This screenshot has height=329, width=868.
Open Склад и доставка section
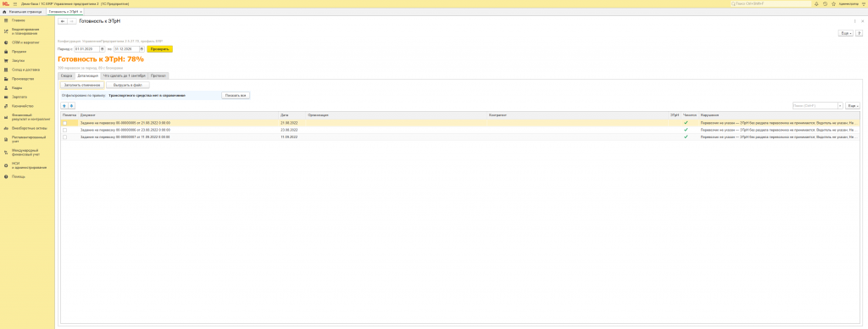point(25,70)
